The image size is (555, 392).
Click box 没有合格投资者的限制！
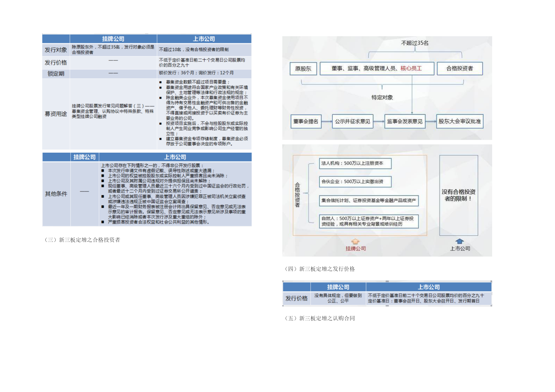coord(459,195)
